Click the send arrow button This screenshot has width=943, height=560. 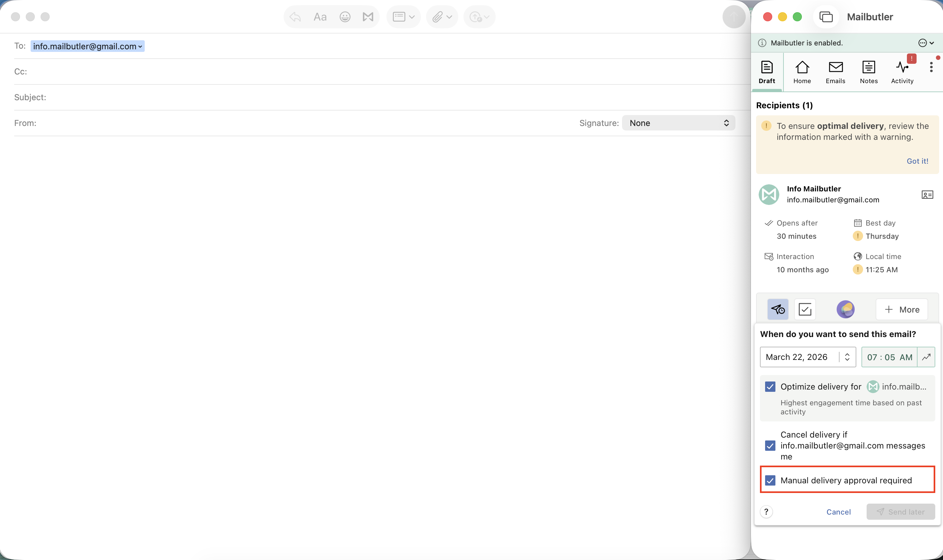(x=734, y=17)
